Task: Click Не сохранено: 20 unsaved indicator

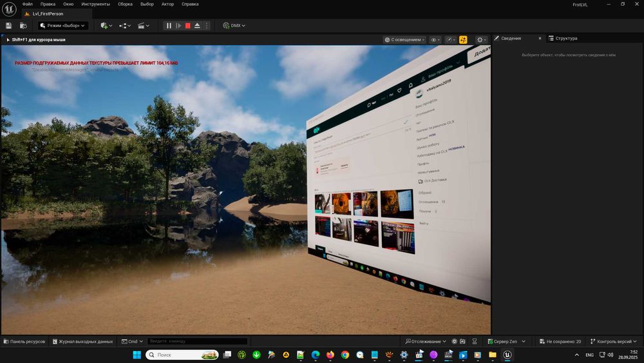Action: (560, 341)
